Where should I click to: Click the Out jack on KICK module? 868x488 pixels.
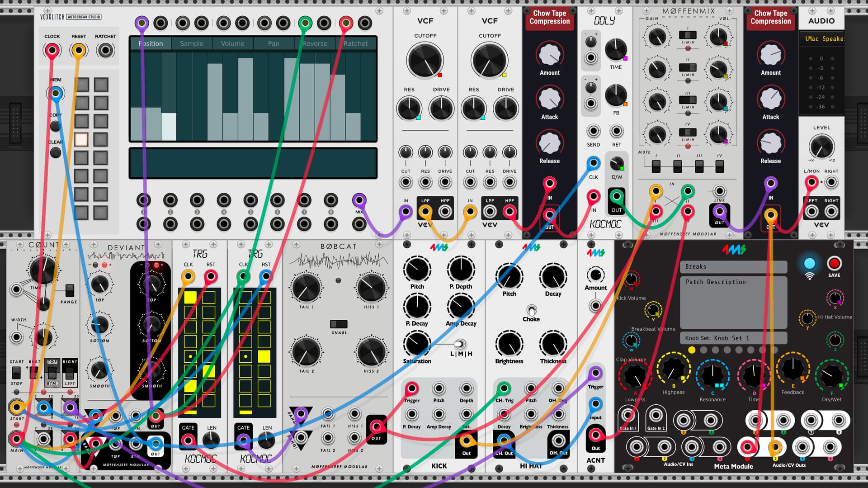click(x=466, y=441)
